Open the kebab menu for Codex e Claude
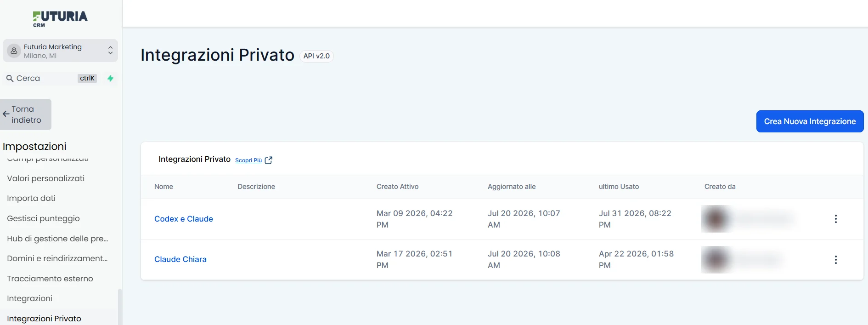Image resolution: width=868 pixels, height=325 pixels. click(836, 219)
